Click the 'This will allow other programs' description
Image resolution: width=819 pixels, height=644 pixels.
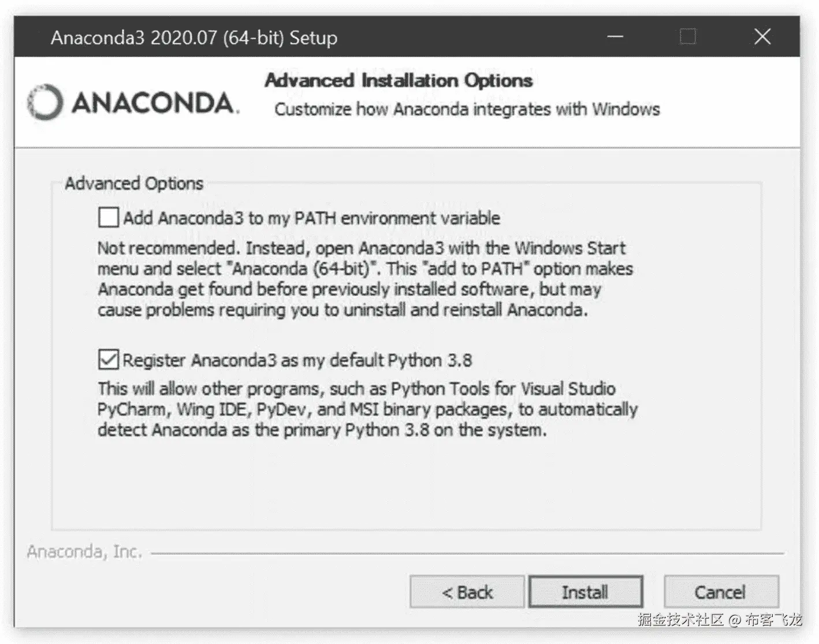click(367, 409)
